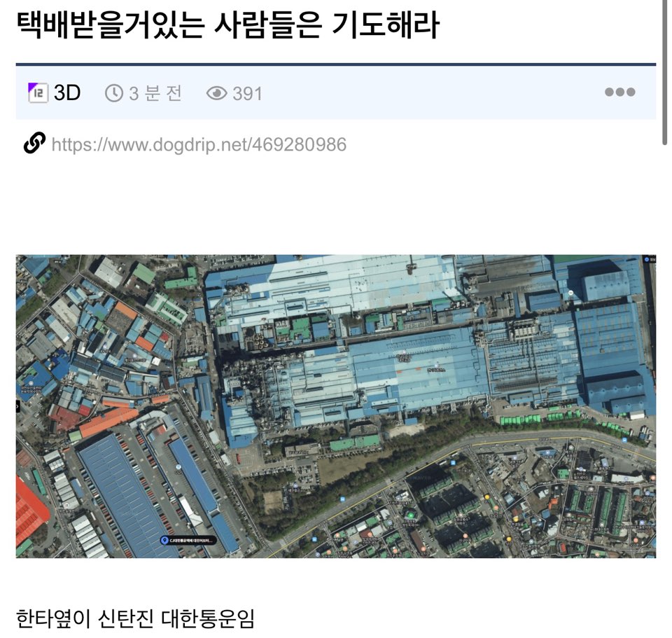Click the eye view-count icon

217,93
